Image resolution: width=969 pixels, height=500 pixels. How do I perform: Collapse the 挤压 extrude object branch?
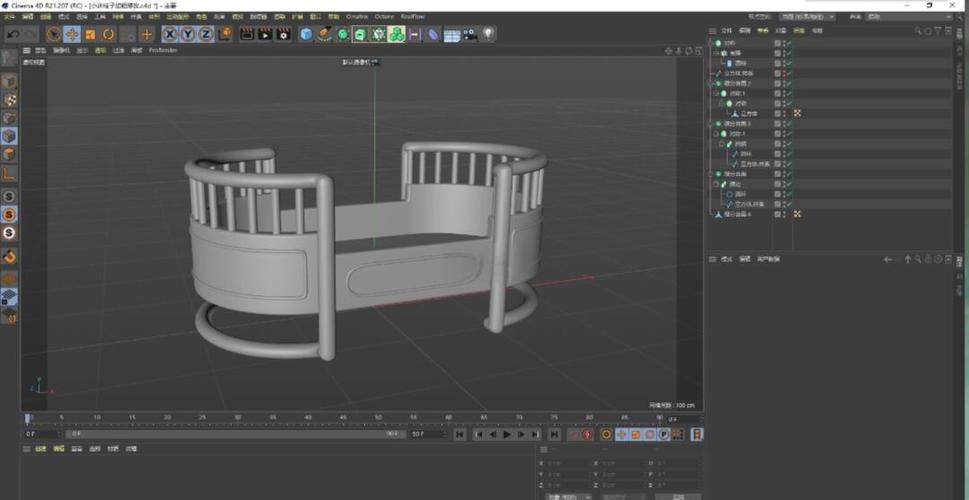(717, 184)
